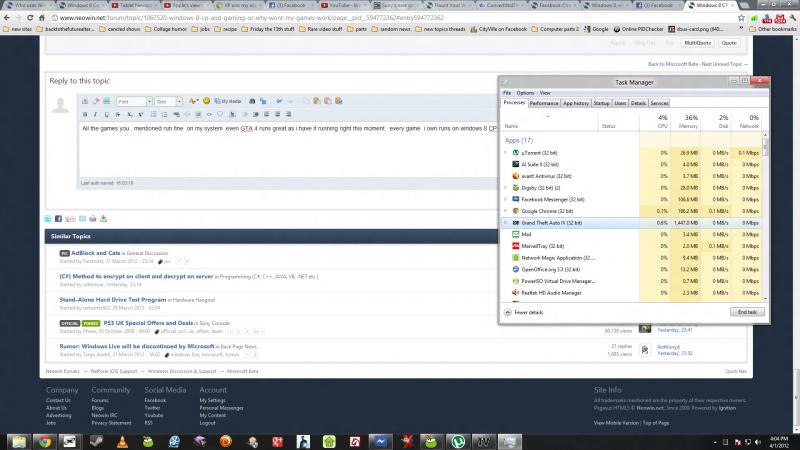The image size is (800, 450).
Task: Open Google+ icon in the taskbar
Action: pyautogui.click(x=278, y=442)
